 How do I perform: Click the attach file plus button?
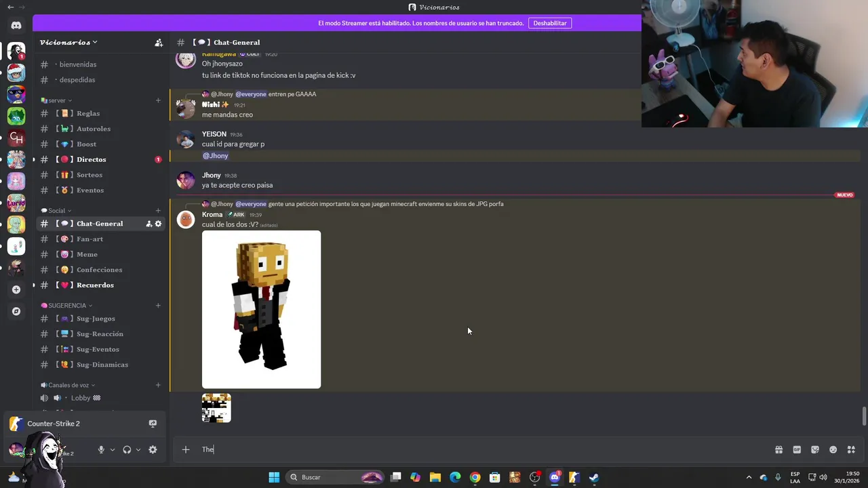point(185,449)
